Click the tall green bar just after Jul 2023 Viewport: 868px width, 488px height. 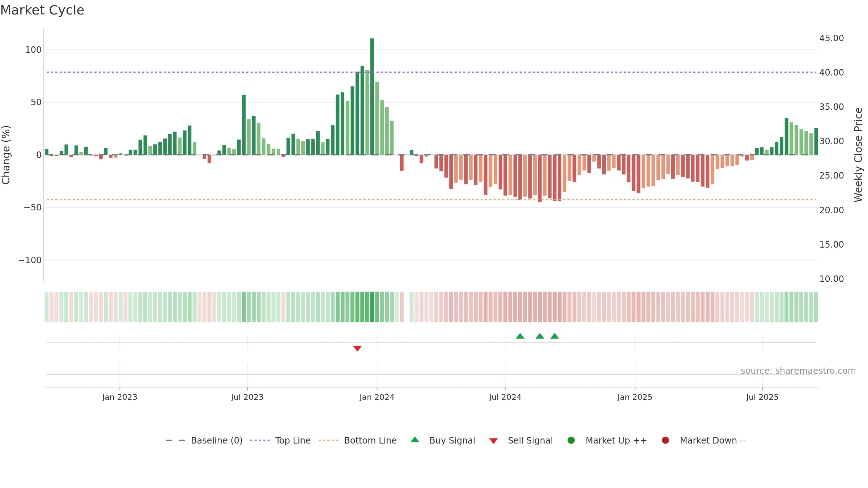tap(244, 125)
